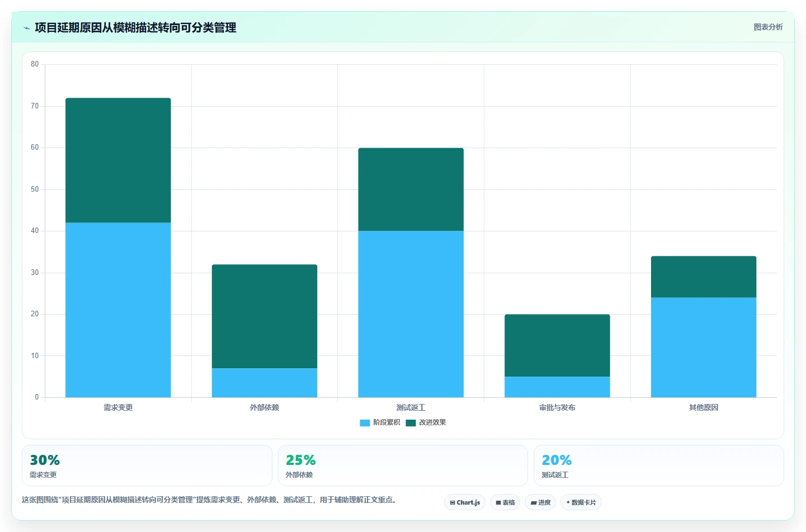The image size is (806, 532).
Task: Click the 审批与发布 x-axis label
Action: pyautogui.click(x=557, y=407)
